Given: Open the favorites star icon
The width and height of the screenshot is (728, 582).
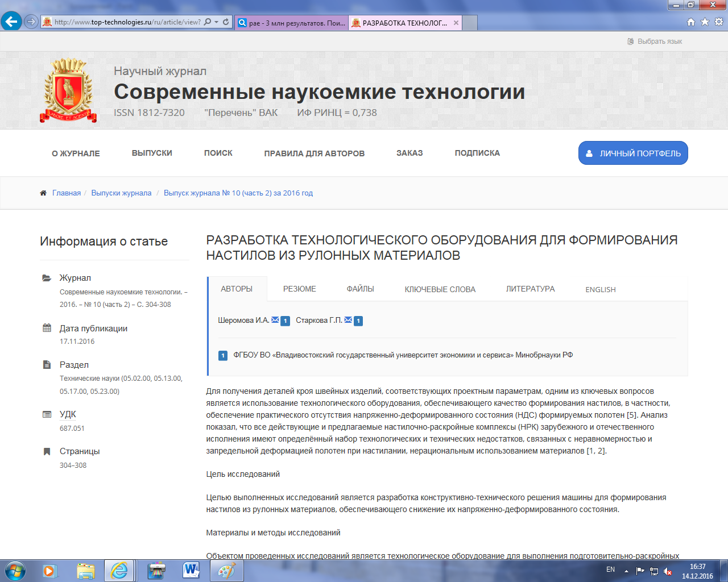Looking at the screenshot, I should coord(705,22).
